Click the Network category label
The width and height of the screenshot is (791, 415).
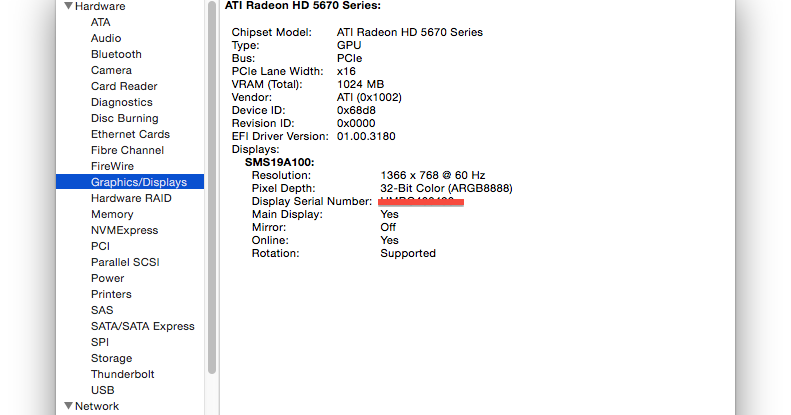click(97, 406)
